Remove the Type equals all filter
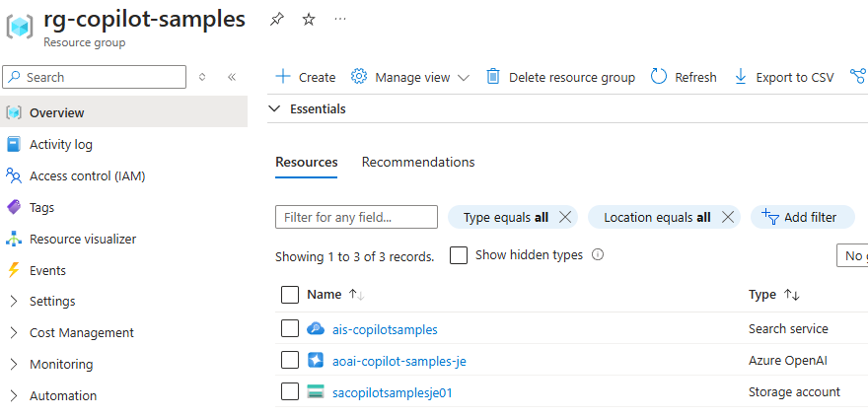 click(x=565, y=217)
